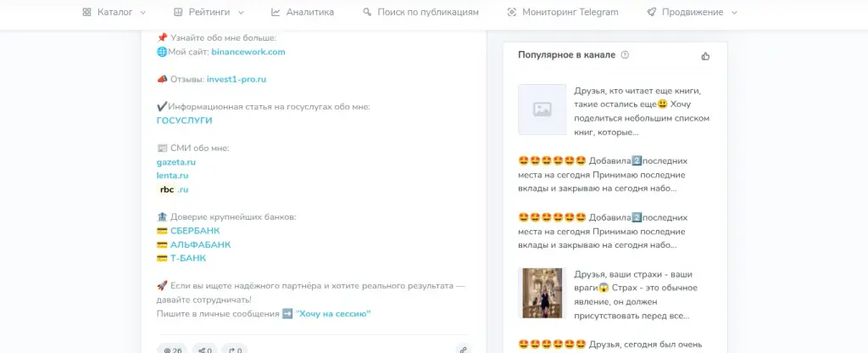Viewport: 868px width, 353px height.
Task: Open the photo thumbnail of the fears post
Action: click(542, 293)
